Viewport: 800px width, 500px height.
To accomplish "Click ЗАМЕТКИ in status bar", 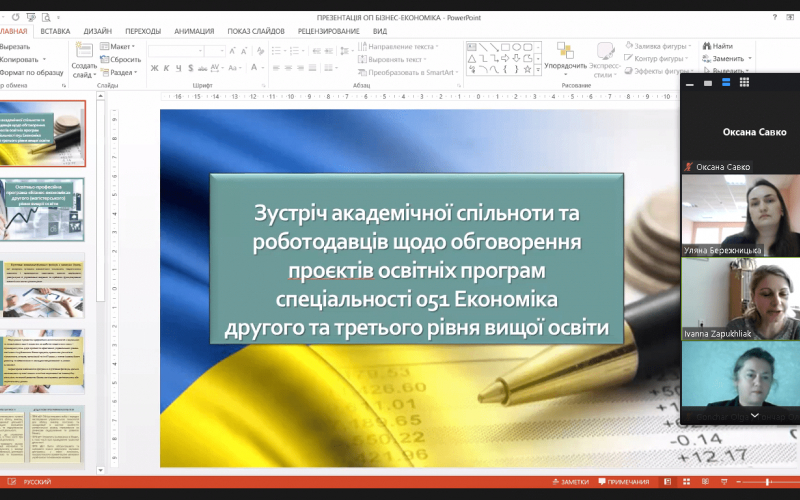I will click(570, 482).
